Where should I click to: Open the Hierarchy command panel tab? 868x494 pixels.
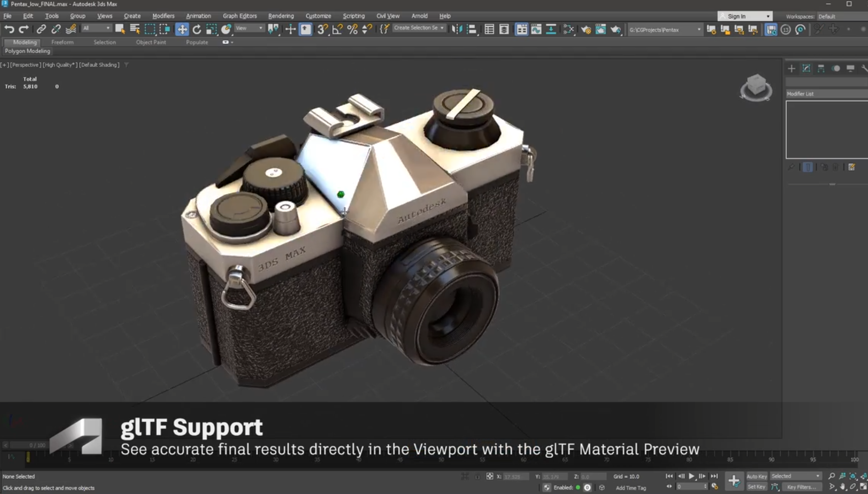coord(821,69)
